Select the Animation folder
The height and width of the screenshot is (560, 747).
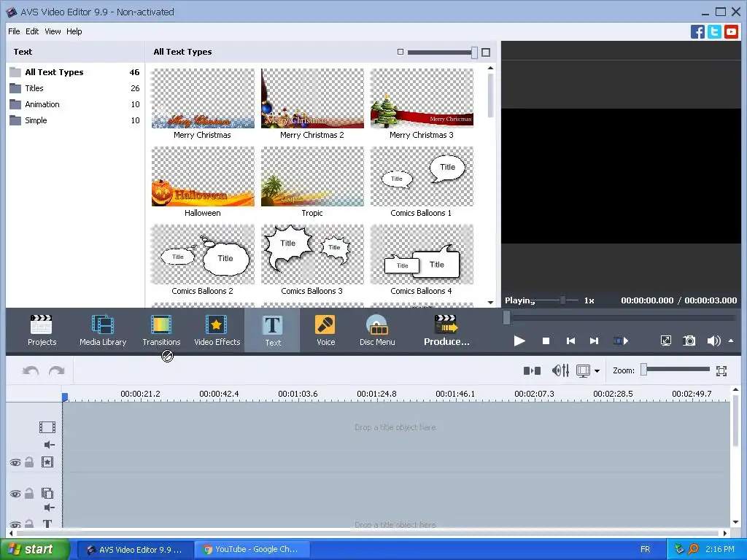coord(75,104)
